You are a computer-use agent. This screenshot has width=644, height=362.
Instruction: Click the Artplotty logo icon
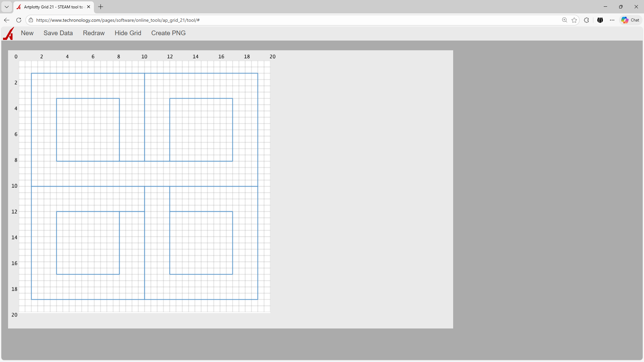click(8, 33)
